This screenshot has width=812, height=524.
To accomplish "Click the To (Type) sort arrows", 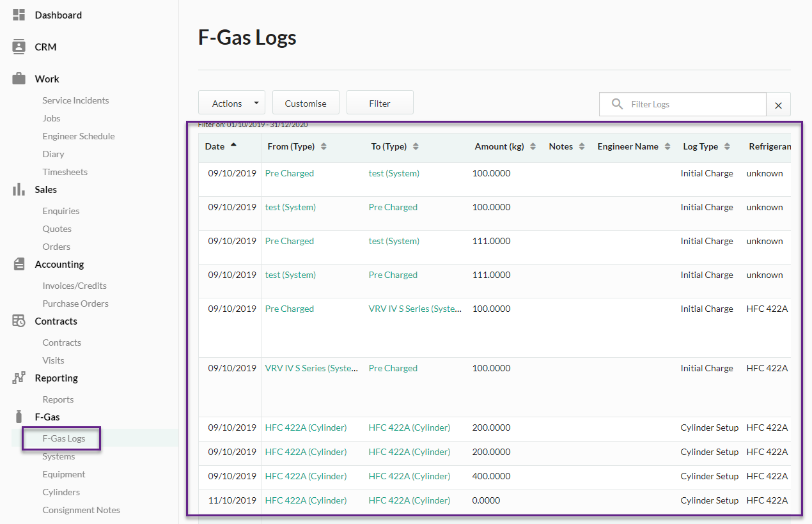I will [416, 146].
